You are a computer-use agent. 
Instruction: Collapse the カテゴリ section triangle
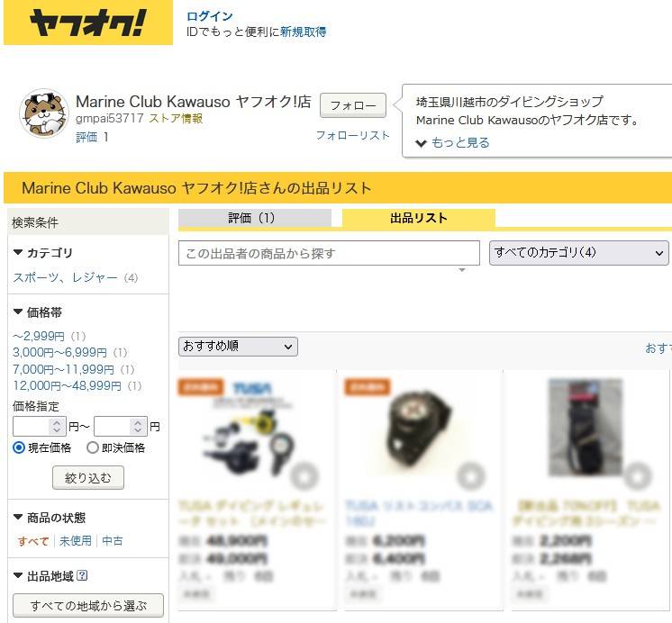coord(18,252)
